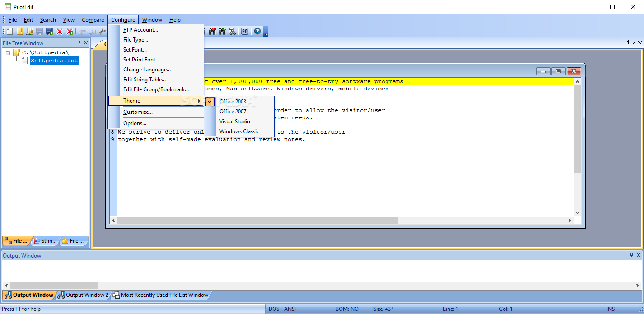Image resolution: width=644 pixels, height=314 pixels.
Task: Select the Office 2007 theme
Action: (239, 112)
